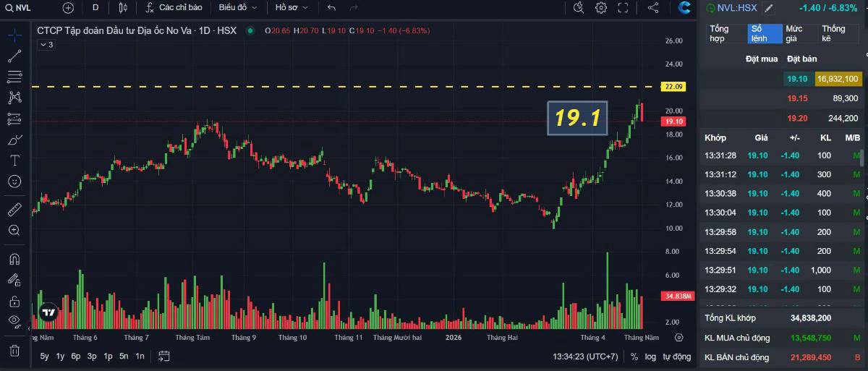Screen dimensions: 868x371
Task: Click the 13:31:28 trade row
Action: (782, 155)
